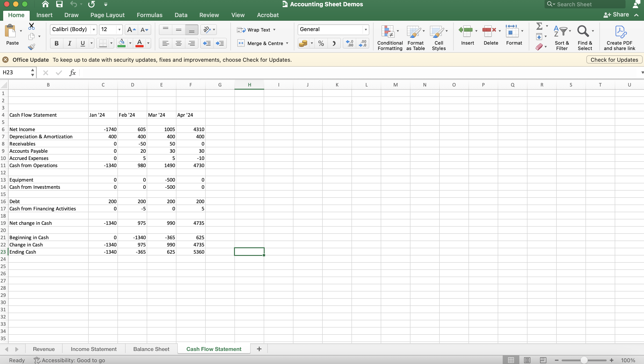644x364 pixels.
Task: Increase indent of cell contents
Action: point(220,43)
